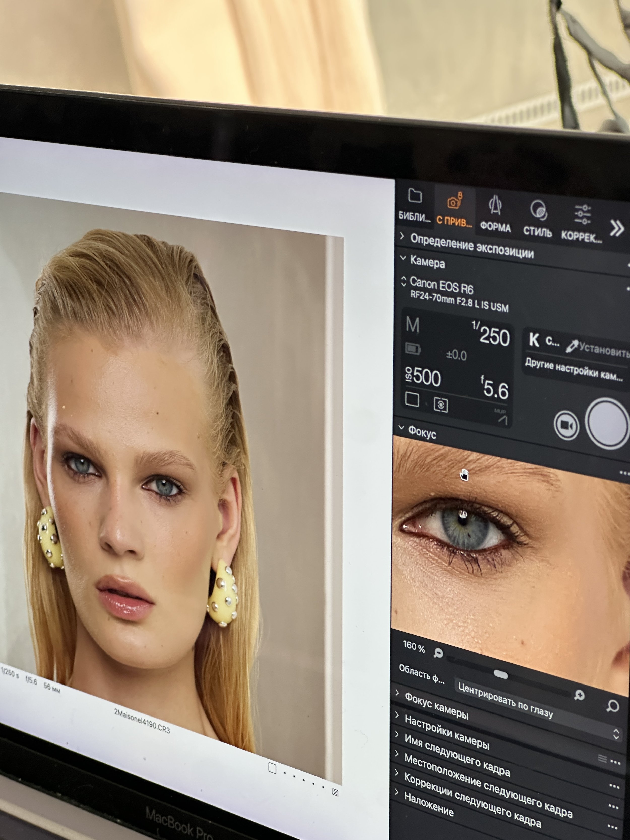Click the RF24-70mm F2.8 L IS USM lens text
This screenshot has width=630, height=840.
(459, 301)
